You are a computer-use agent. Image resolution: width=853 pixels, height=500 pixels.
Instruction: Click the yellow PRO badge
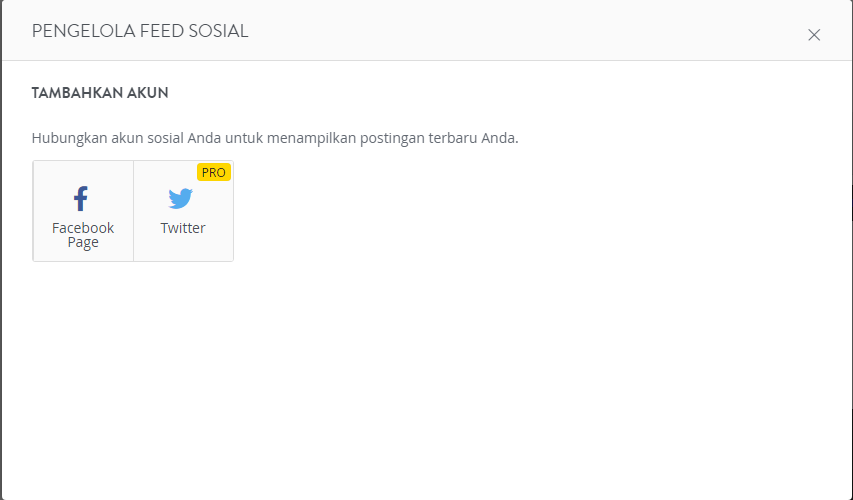(x=214, y=172)
